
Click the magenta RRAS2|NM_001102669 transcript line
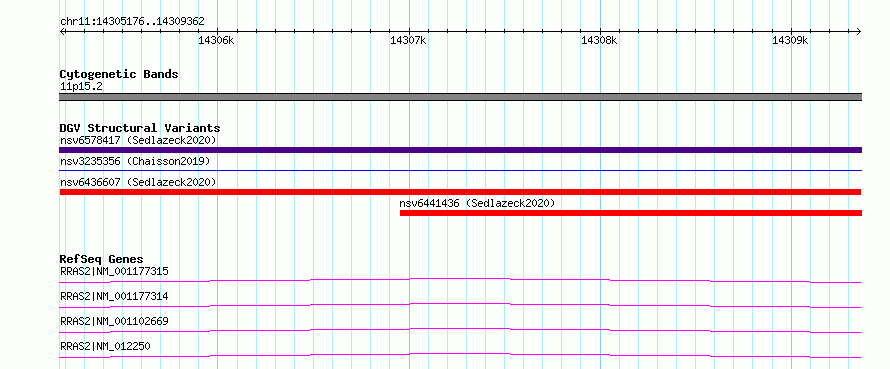[460, 330]
